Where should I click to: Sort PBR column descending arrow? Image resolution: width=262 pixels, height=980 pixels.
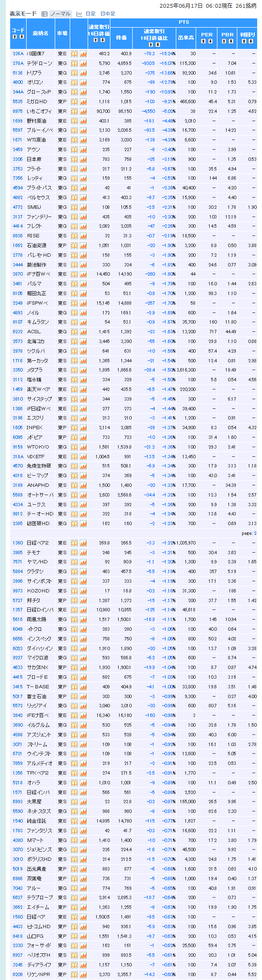click(231, 41)
